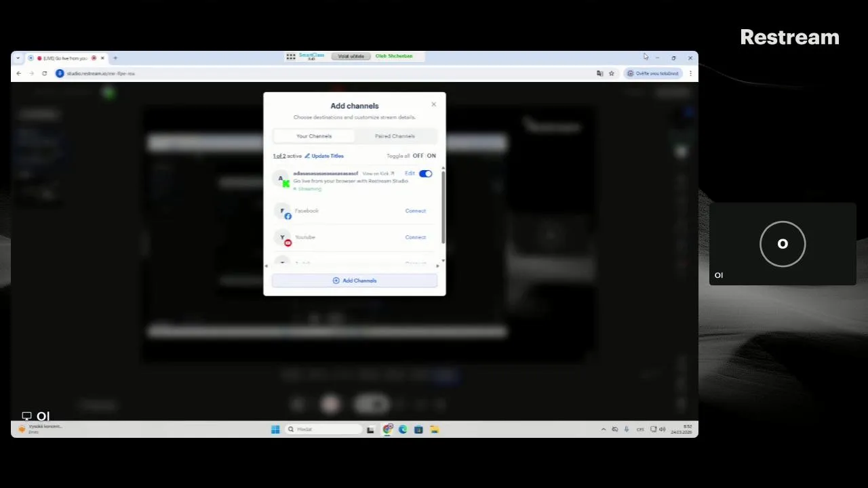
Task: Click the Kick channel avatar icon
Action: 281,179
